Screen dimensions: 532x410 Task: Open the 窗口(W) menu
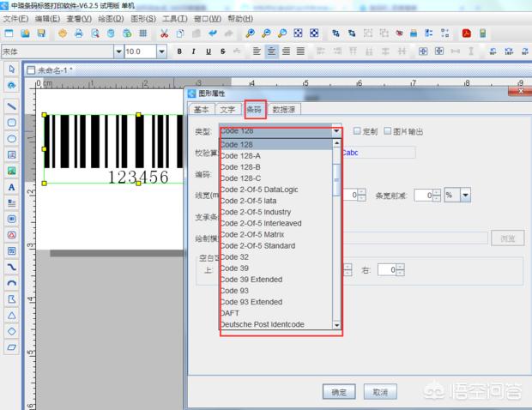coord(208,19)
